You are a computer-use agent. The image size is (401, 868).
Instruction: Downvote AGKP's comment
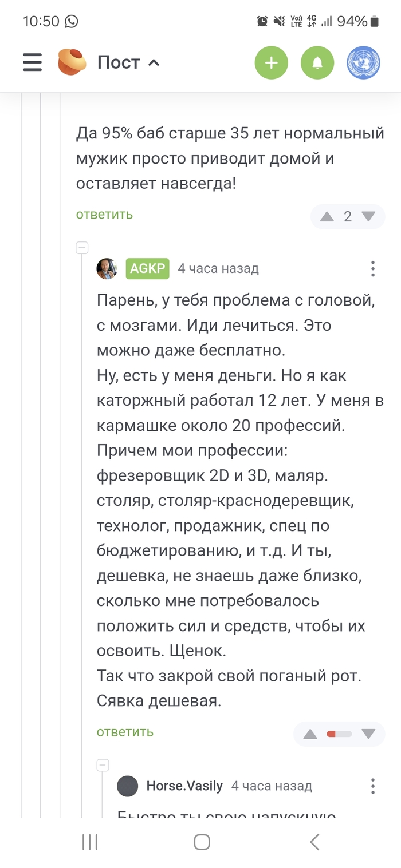click(368, 734)
